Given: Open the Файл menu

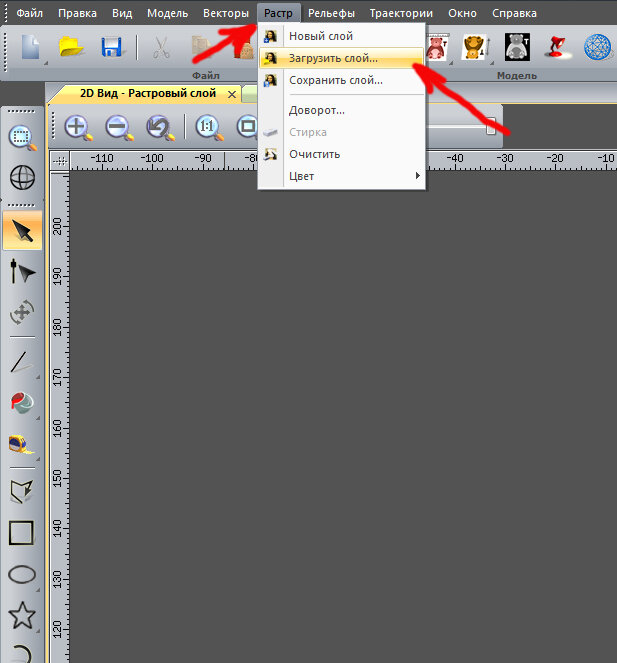Looking at the screenshot, I should [29, 13].
